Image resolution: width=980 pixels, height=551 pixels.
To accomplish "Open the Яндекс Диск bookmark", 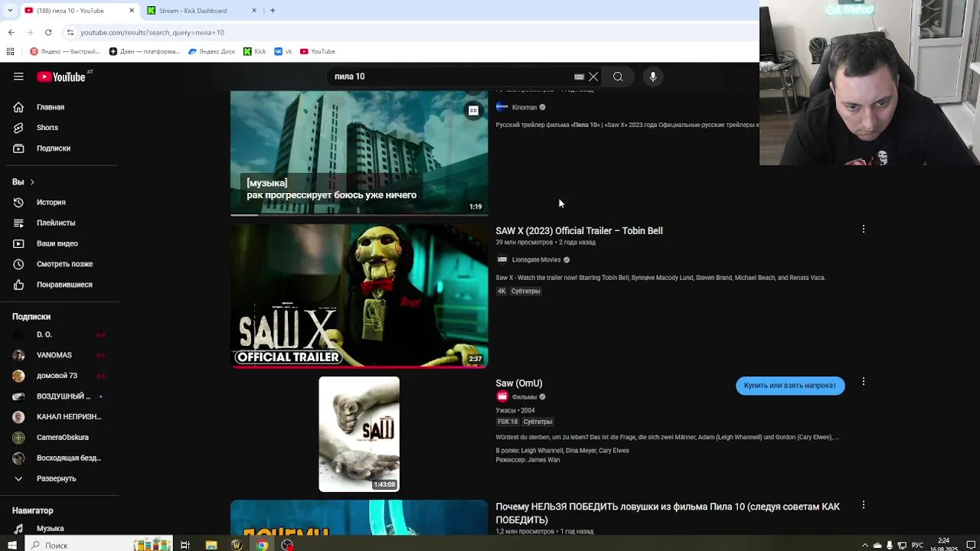I will (212, 51).
